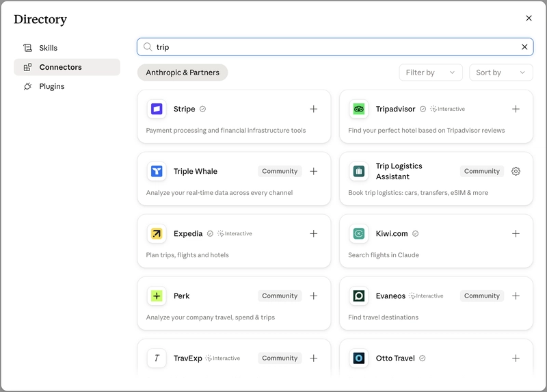Click the Stripe logo icon

157,109
